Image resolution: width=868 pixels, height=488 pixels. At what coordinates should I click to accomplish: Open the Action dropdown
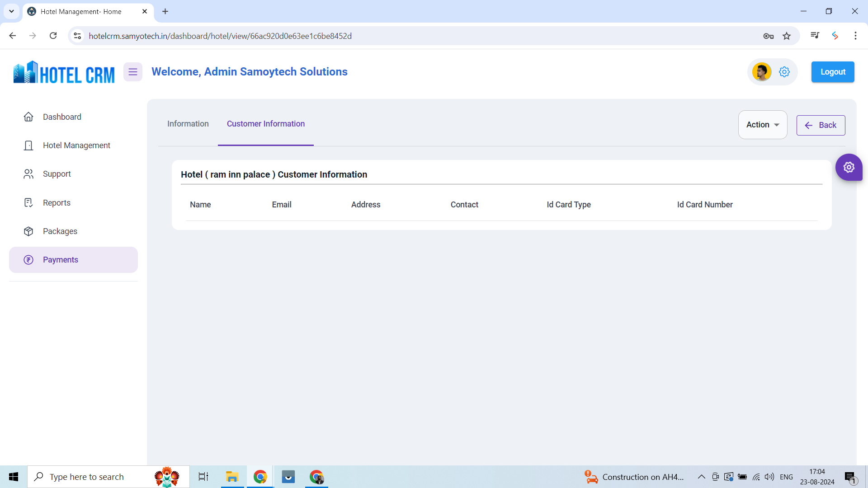(762, 125)
